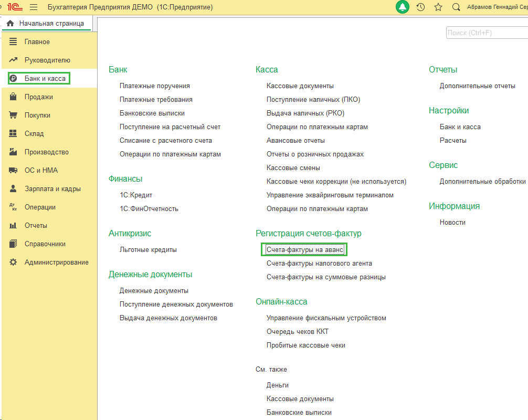This screenshot has width=528, height=420.
Task: Open Очередь чеков ККТ
Action: point(298,332)
